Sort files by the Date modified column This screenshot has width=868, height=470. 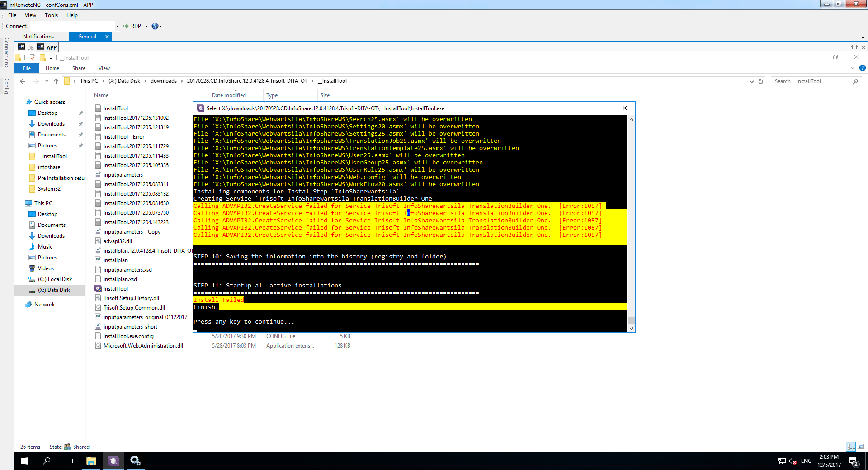click(x=229, y=95)
